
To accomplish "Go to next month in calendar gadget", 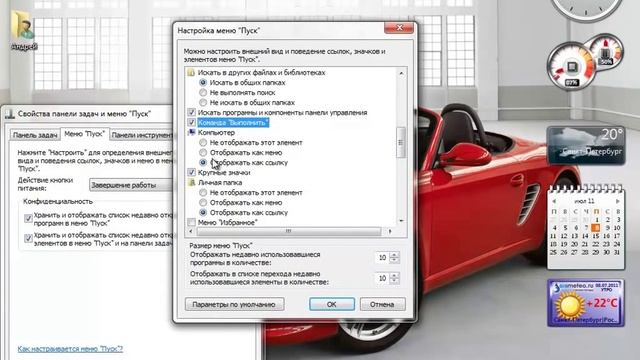I will pyautogui.click(x=618, y=201).
